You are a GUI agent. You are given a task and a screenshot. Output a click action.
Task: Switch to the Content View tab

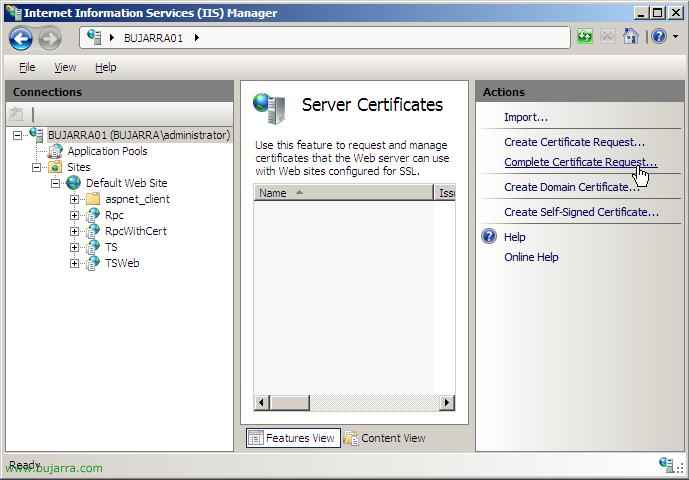pos(385,438)
